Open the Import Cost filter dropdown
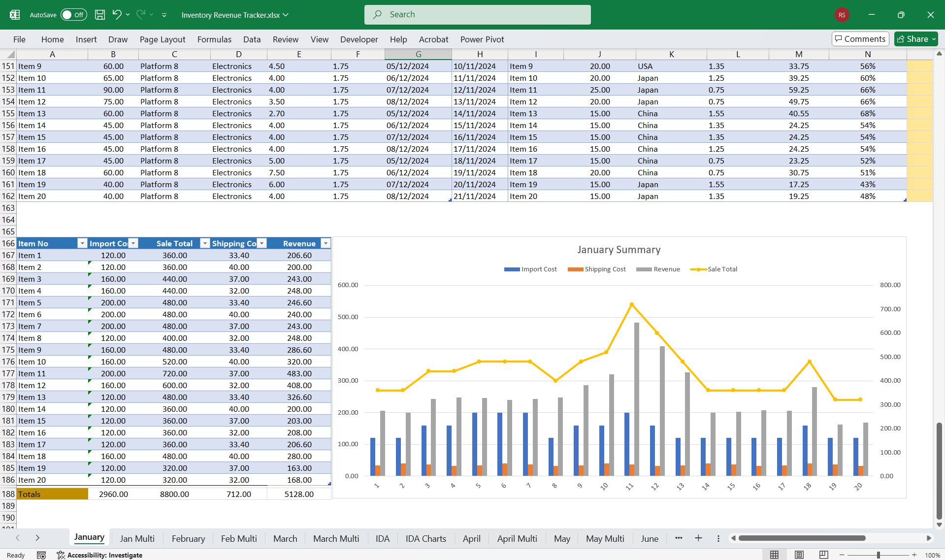The height and width of the screenshot is (560, 945). click(x=133, y=243)
